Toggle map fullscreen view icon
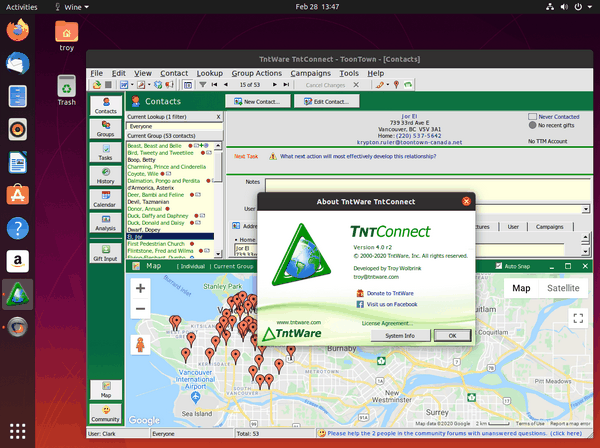This screenshot has height=448, width=600. [578, 318]
